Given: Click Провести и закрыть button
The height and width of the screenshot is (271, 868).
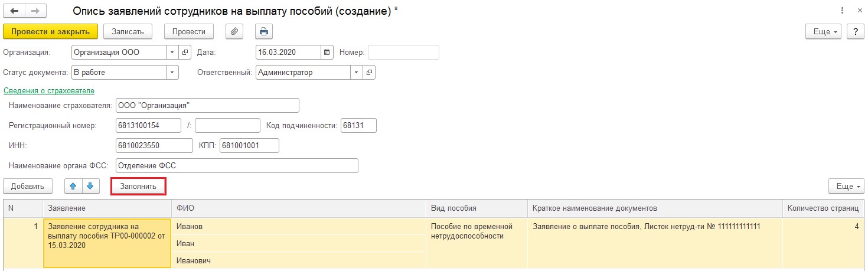Looking at the screenshot, I should pyautogui.click(x=50, y=31).
